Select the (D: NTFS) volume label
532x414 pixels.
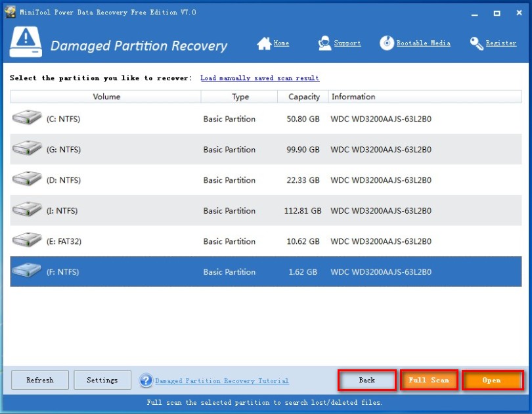click(x=64, y=180)
